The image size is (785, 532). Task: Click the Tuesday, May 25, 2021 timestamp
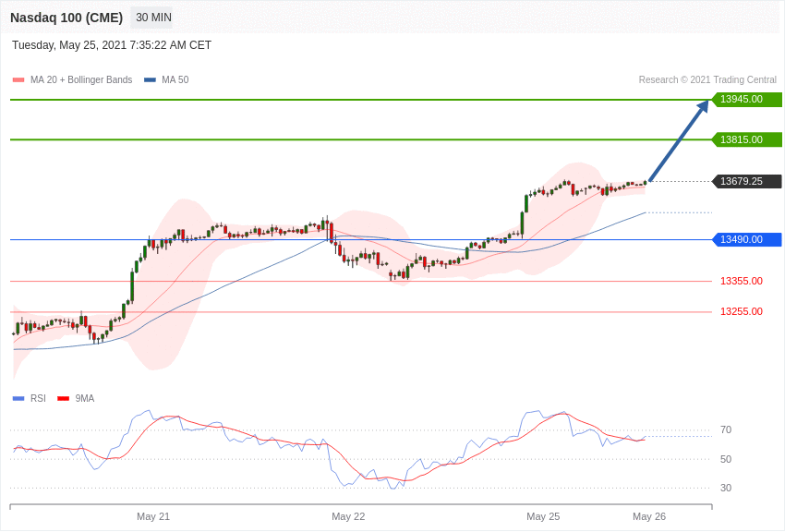click(112, 45)
